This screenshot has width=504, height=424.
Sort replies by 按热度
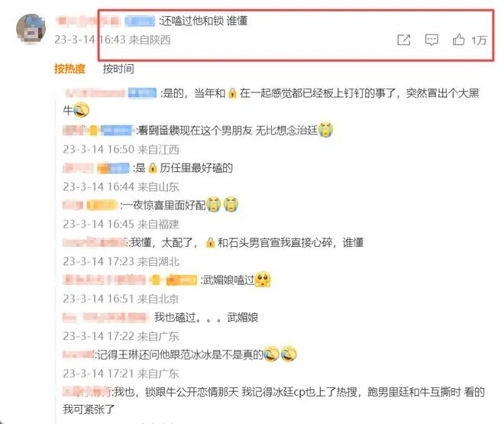[x=69, y=69]
